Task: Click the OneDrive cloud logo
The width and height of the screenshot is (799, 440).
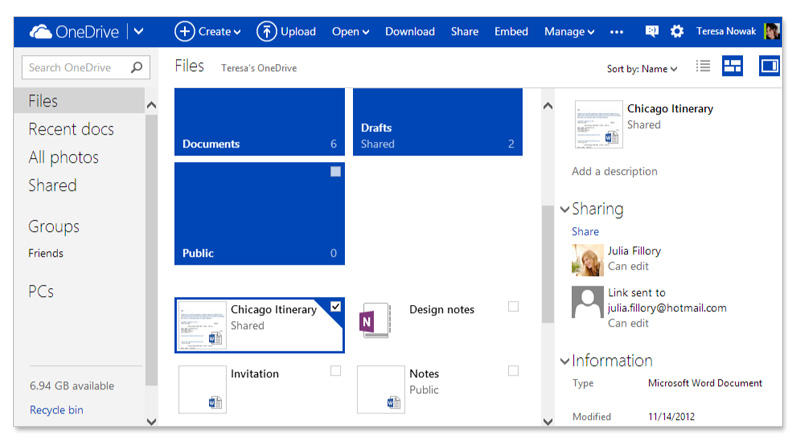Action: [40, 32]
